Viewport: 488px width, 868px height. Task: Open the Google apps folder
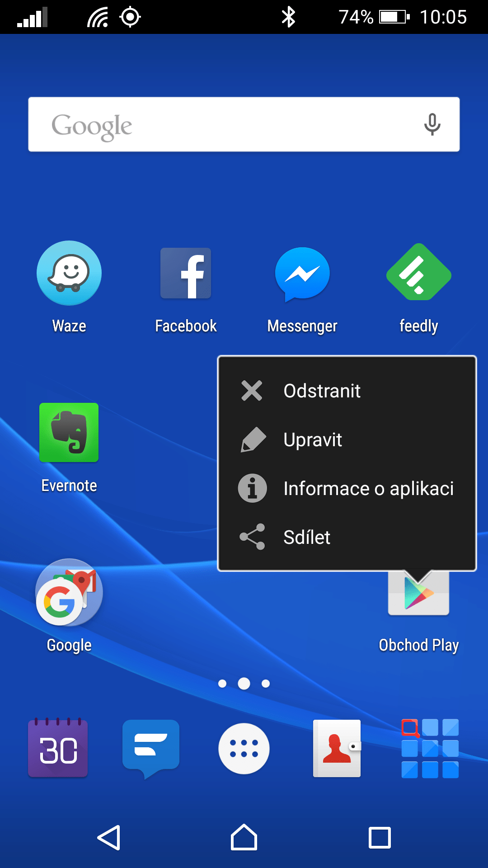click(x=69, y=592)
